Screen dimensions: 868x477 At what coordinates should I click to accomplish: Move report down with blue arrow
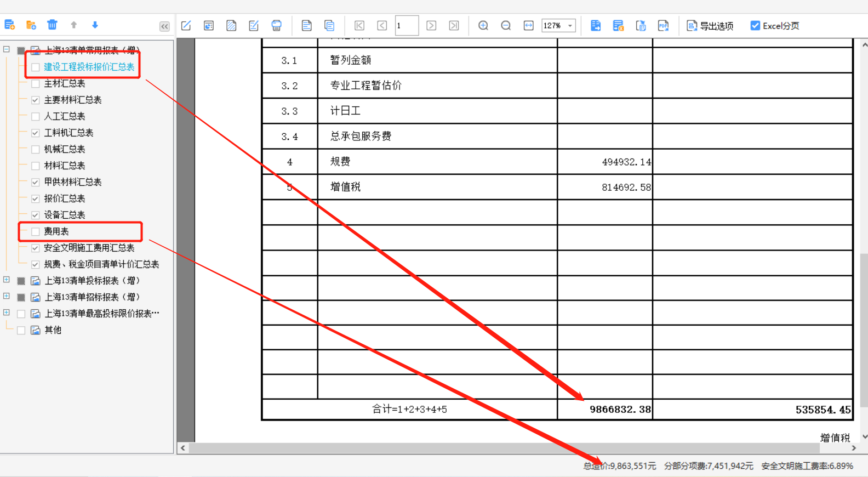[95, 25]
